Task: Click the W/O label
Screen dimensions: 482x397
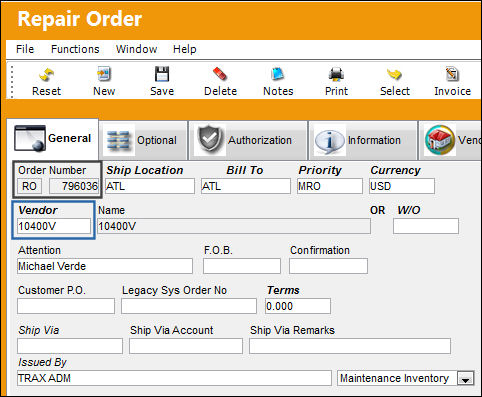Action: [409, 210]
